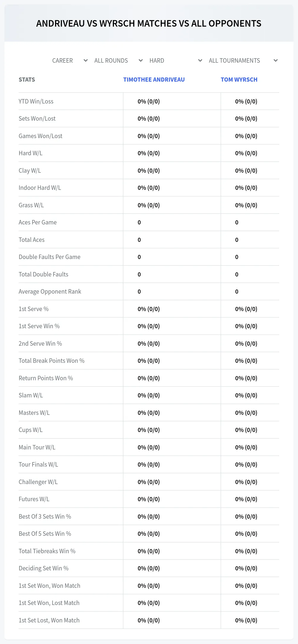Click the Total Tiebreaks Win % label

point(47,551)
